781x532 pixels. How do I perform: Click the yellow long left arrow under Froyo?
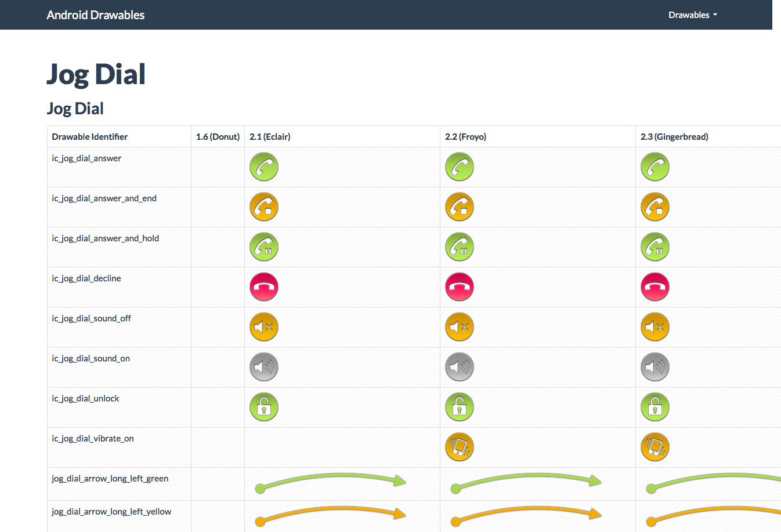(x=526, y=516)
